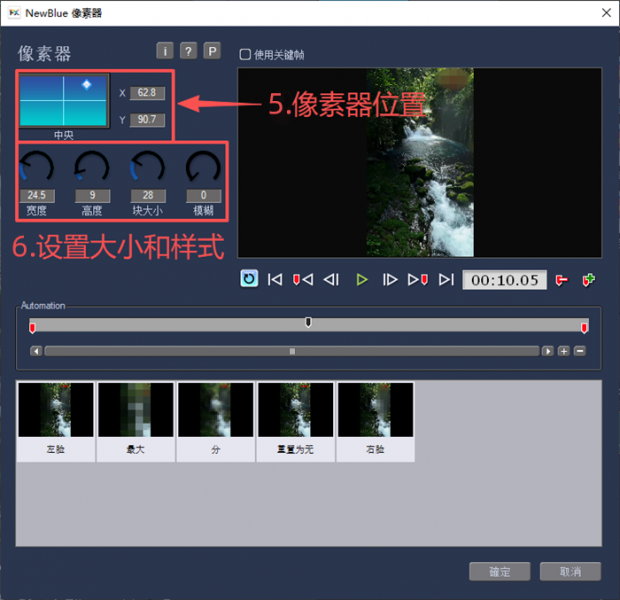Select the width value field 24.5

[37, 195]
